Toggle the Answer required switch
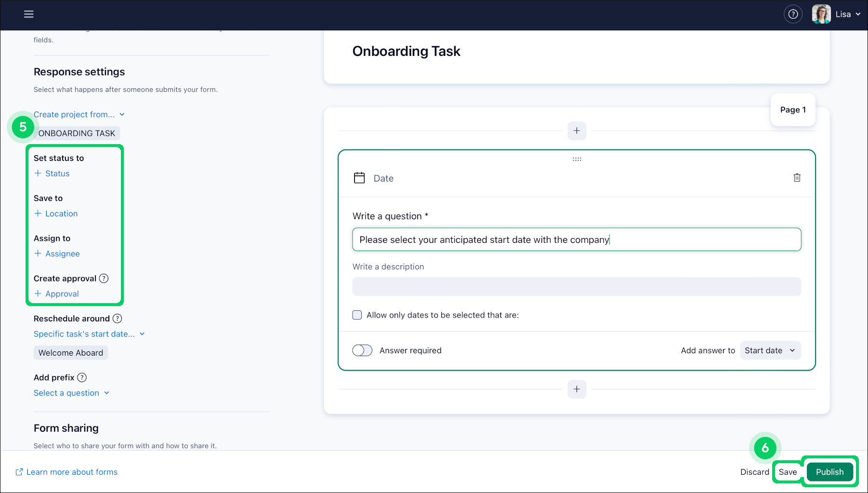The height and width of the screenshot is (493, 868). click(x=362, y=350)
